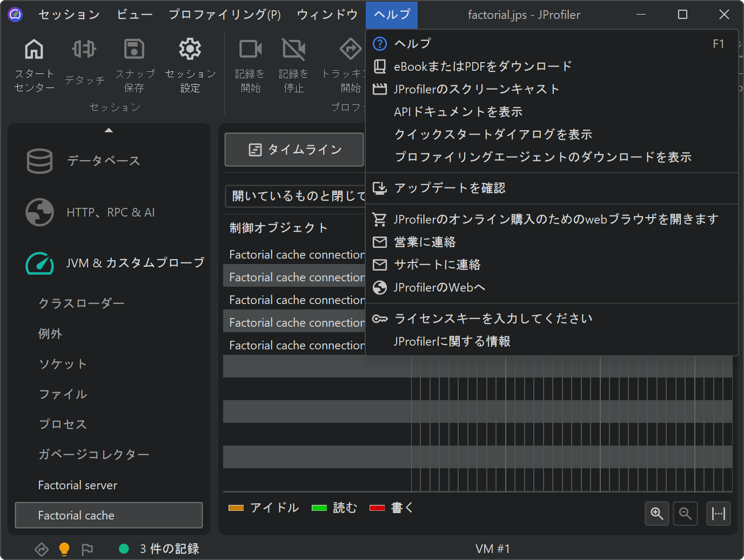Click the Start Center home icon
The image size is (744, 560).
34,50
